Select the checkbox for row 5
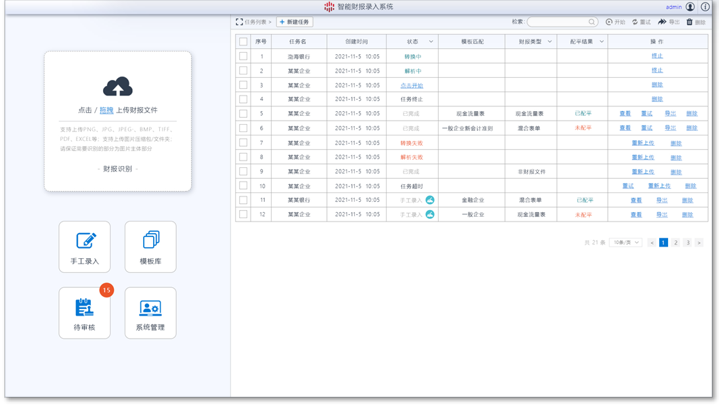The width and height of the screenshot is (719, 408). point(243,114)
